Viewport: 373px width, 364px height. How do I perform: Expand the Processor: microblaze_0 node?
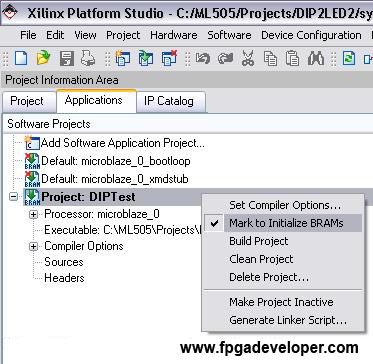coord(33,214)
